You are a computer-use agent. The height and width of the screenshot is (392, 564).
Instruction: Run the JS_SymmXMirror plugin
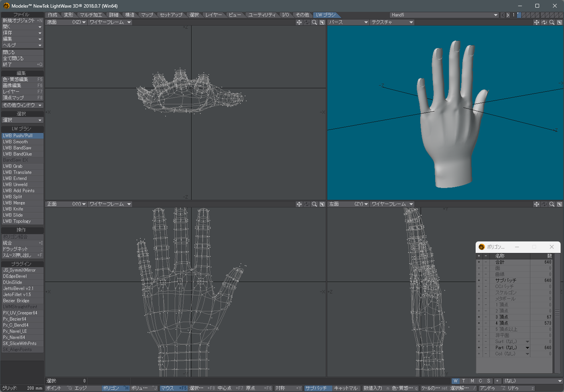22,270
